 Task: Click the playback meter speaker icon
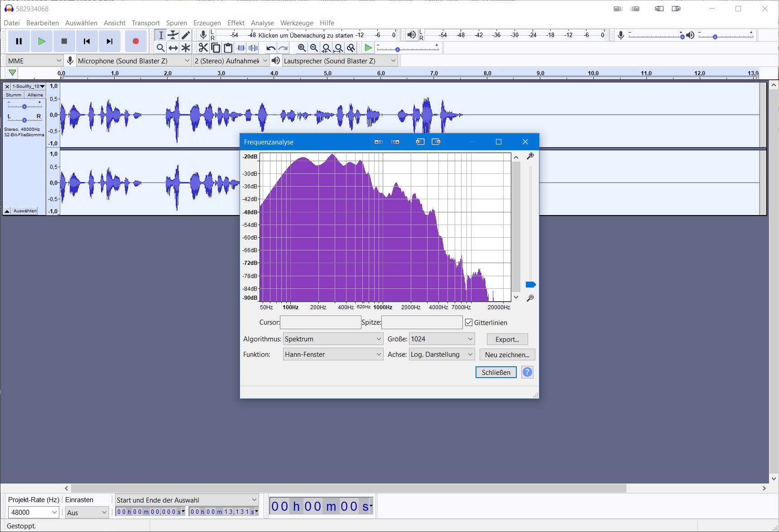[411, 35]
